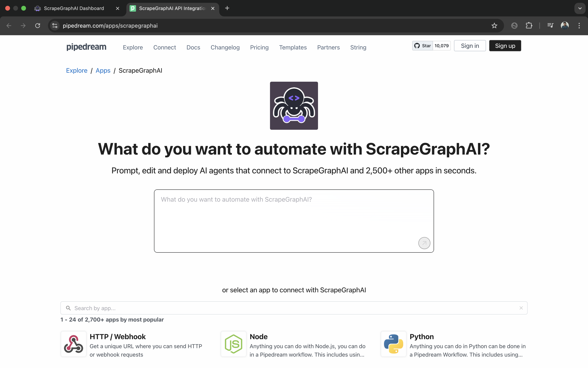Click the Python app icon
588x368 pixels.
393,344
